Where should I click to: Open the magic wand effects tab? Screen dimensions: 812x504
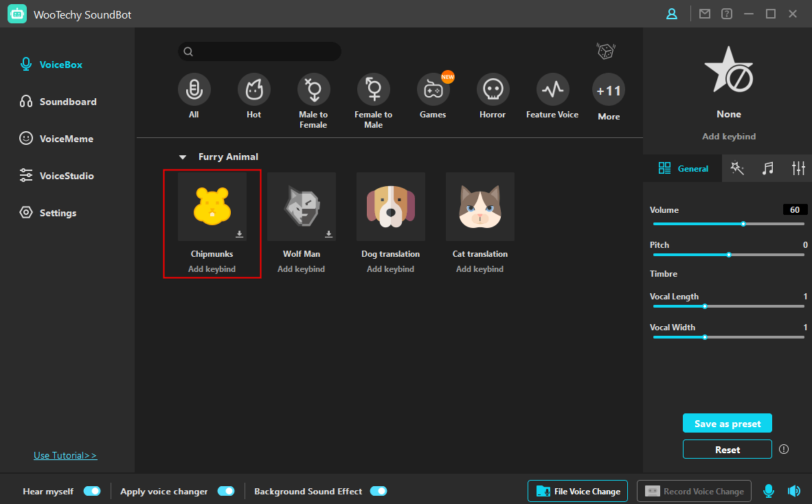(737, 169)
